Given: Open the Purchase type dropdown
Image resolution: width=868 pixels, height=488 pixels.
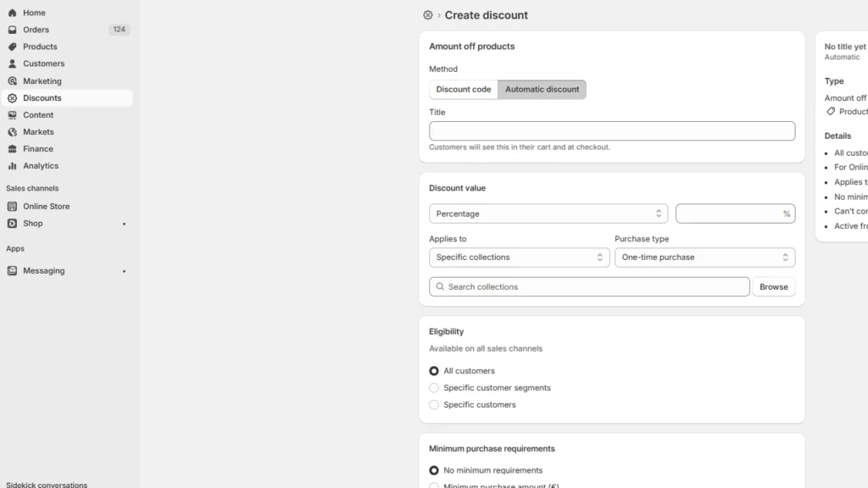Looking at the screenshot, I should tap(704, 257).
